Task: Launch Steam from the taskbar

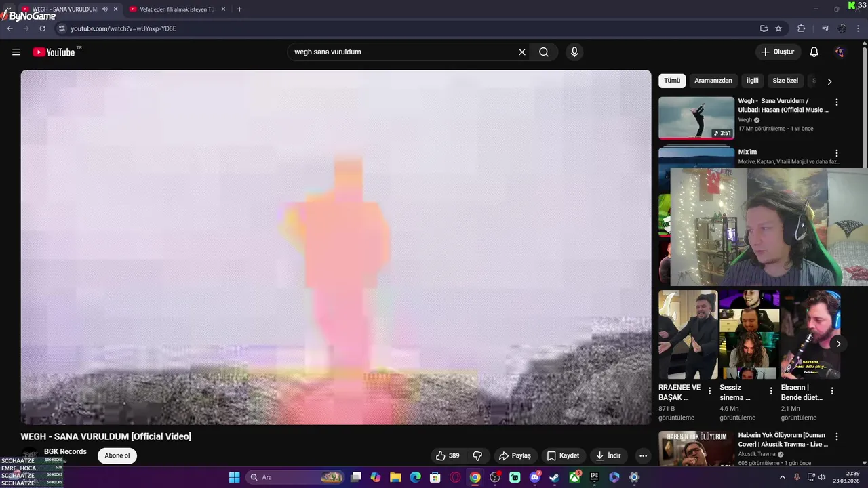Action: (x=555, y=477)
